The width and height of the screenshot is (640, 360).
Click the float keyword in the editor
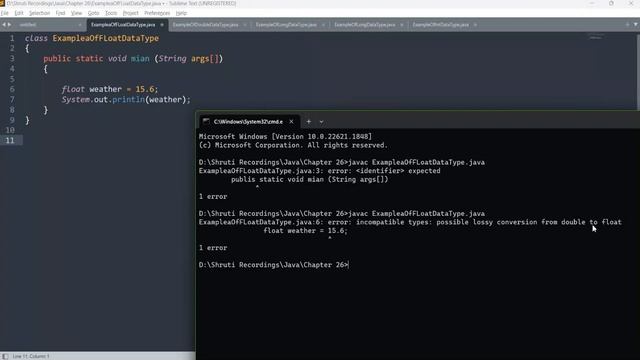[x=73, y=89]
